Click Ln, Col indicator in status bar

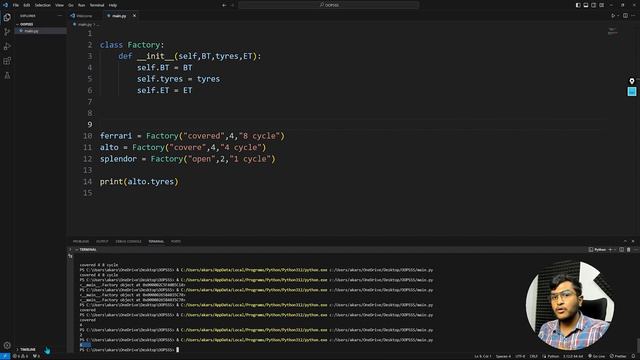[482, 356]
